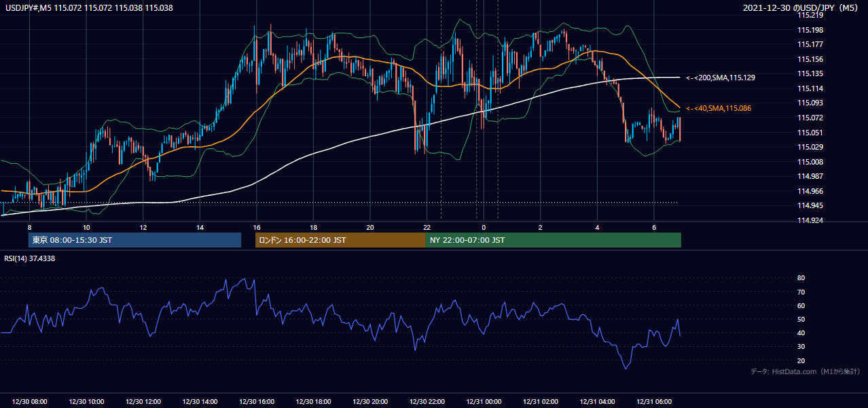Click the 12/31 04:00 bottom time label
The height and width of the screenshot is (408, 868).
(x=597, y=402)
